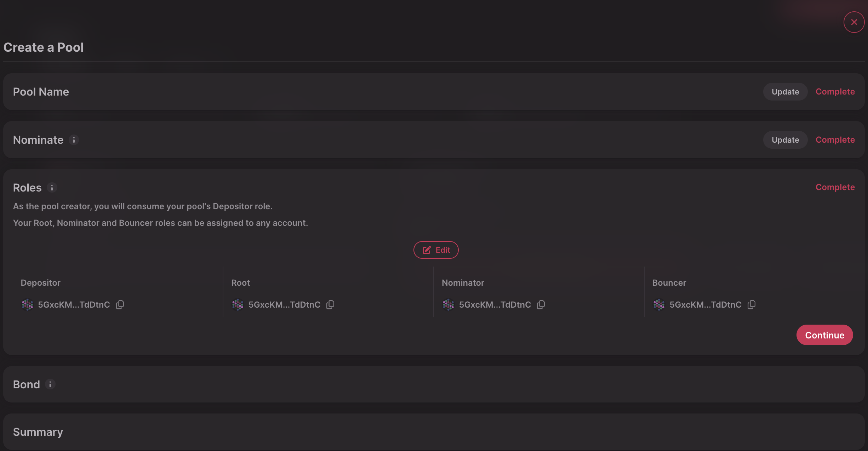This screenshot has height=451, width=868.
Task: Click the Root address 5GxcKM...TdDtnC text
Action: pos(284,304)
